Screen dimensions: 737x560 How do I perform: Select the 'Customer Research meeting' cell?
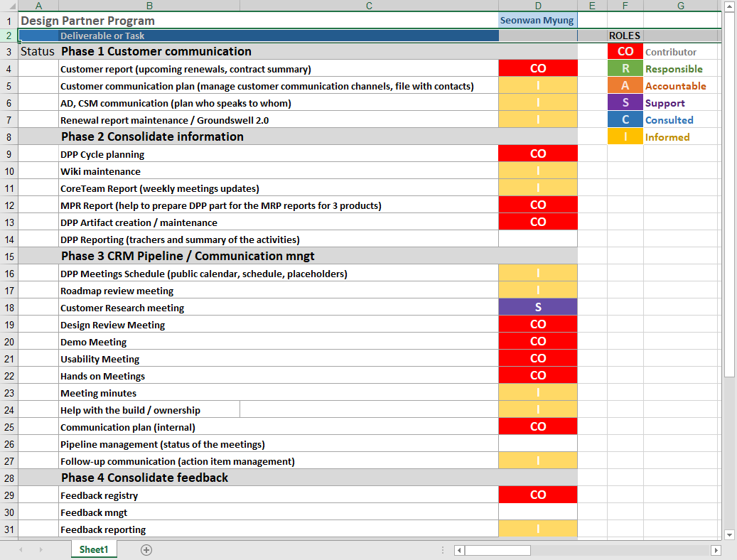click(x=279, y=308)
